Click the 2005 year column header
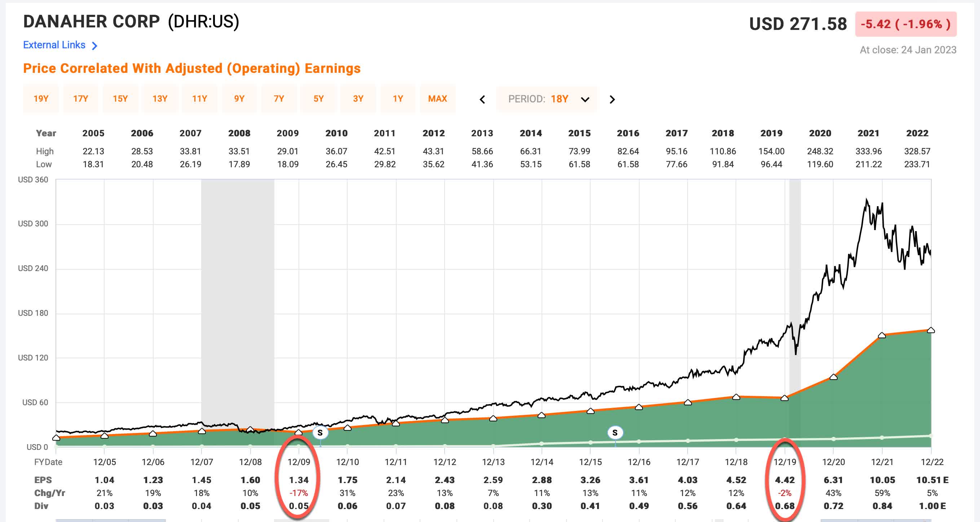Screen dimensions: 980x522 (x=93, y=133)
